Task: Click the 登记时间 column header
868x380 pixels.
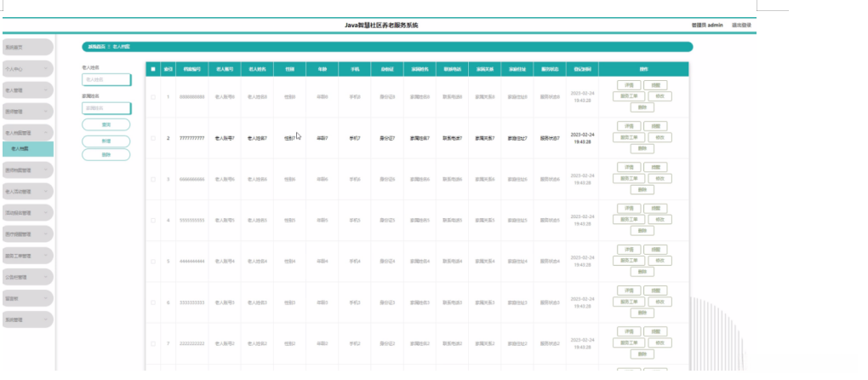Action: (x=582, y=69)
